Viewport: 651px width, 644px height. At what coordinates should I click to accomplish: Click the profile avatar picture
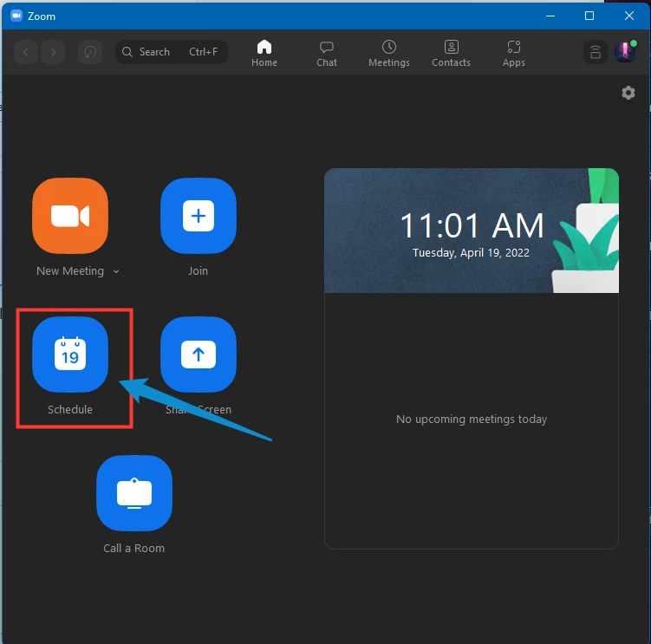pyautogui.click(x=625, y=52)
